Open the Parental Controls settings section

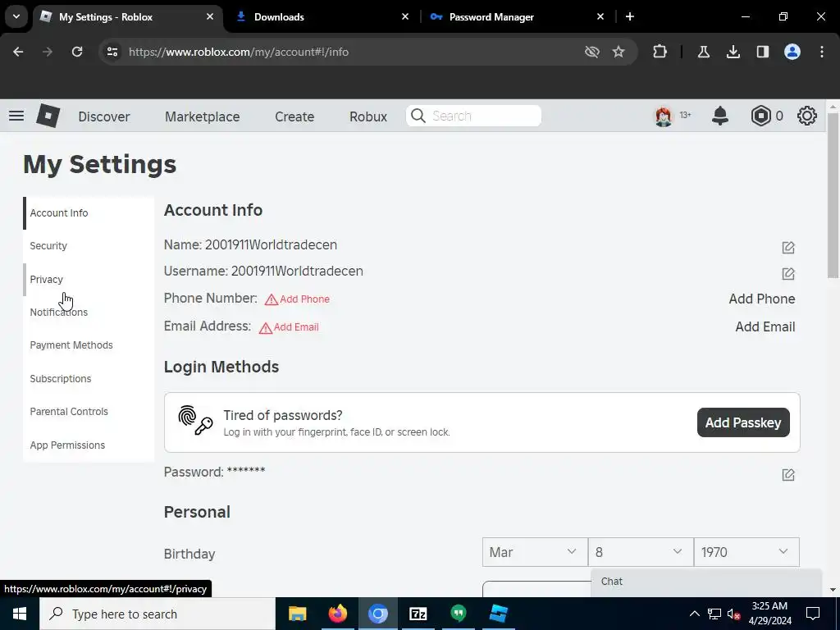tap(89, 412)
